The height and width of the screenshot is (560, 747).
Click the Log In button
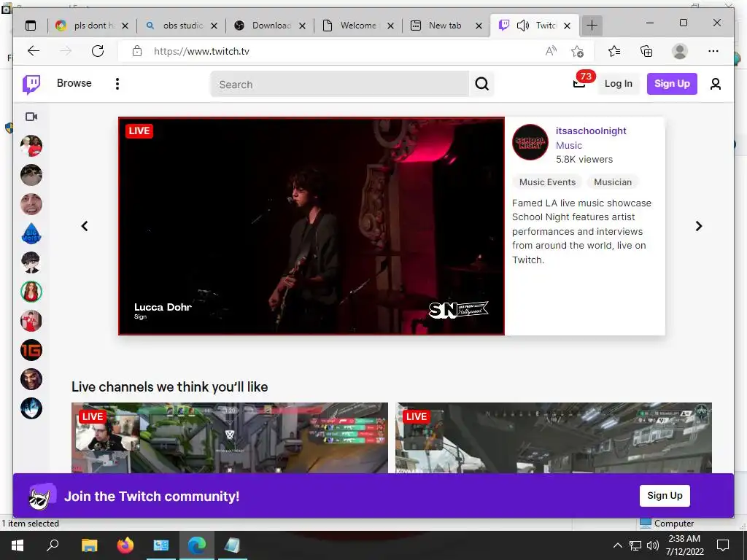619,84
